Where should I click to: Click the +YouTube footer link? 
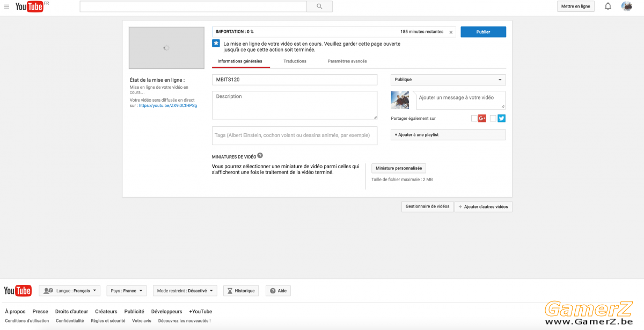tap(201, 311)
